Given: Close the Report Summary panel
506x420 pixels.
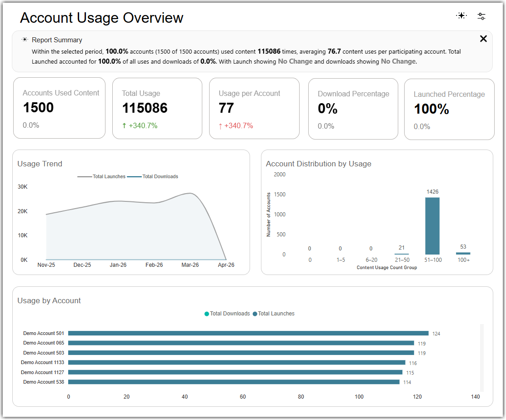Looking at the screenshot, I should [483, 39].
